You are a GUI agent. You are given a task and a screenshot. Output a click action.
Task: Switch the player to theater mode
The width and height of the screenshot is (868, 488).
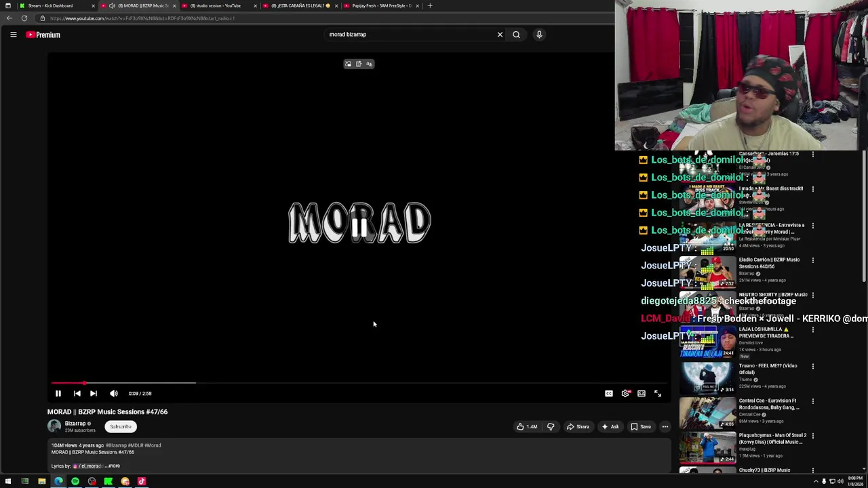(x=642, y=393)
